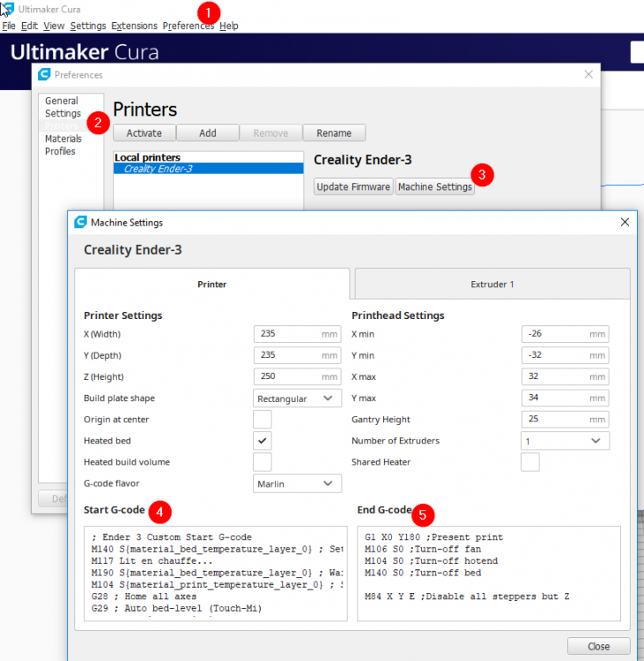Click the Gantry Height input field

coord(566,420)
